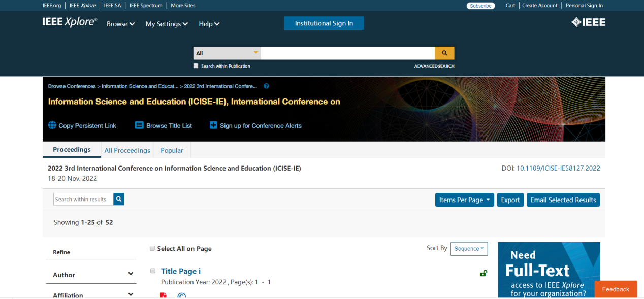Viewport: 644px width, 299px height.
Task: Select the Title Page i checkbox
Action: [152, 271]
